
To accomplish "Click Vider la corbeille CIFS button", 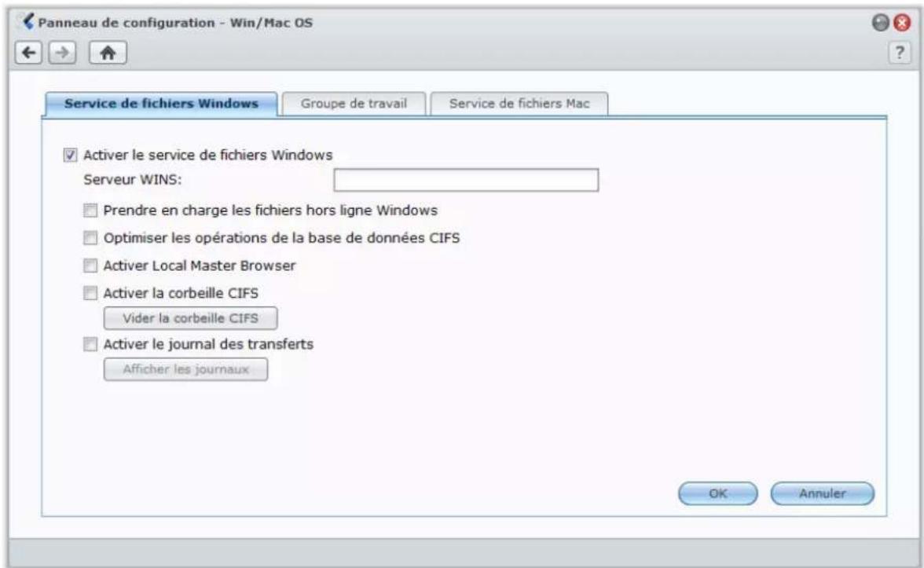I will (190, 318).
